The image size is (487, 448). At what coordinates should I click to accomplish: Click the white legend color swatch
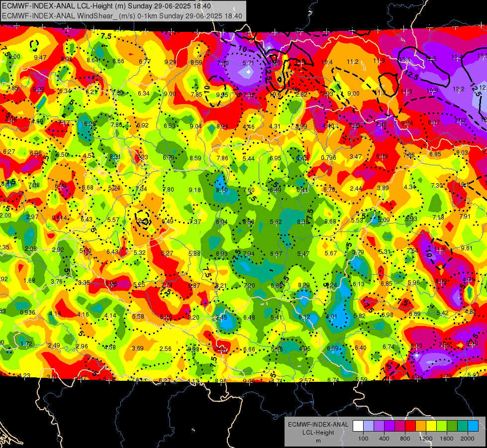point(358,426)
